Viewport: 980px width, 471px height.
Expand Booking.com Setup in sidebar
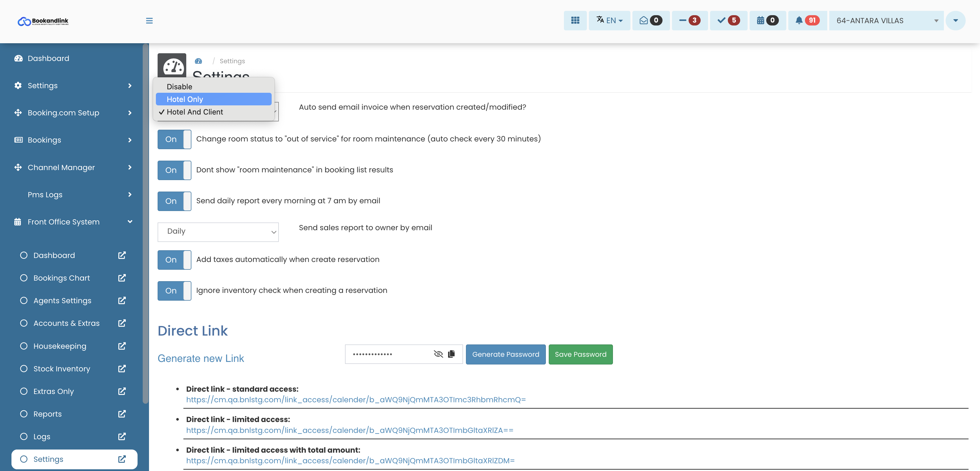coord(130,113)
